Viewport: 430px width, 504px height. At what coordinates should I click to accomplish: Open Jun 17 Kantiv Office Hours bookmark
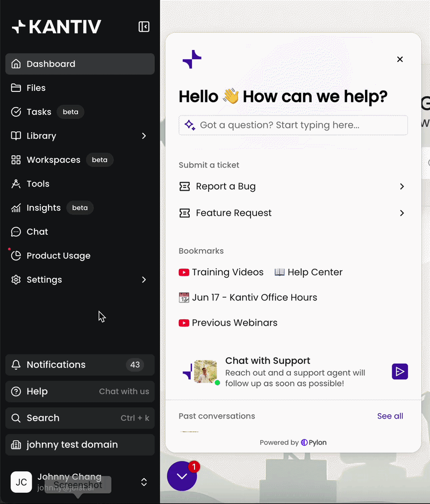tap(248, 298)
